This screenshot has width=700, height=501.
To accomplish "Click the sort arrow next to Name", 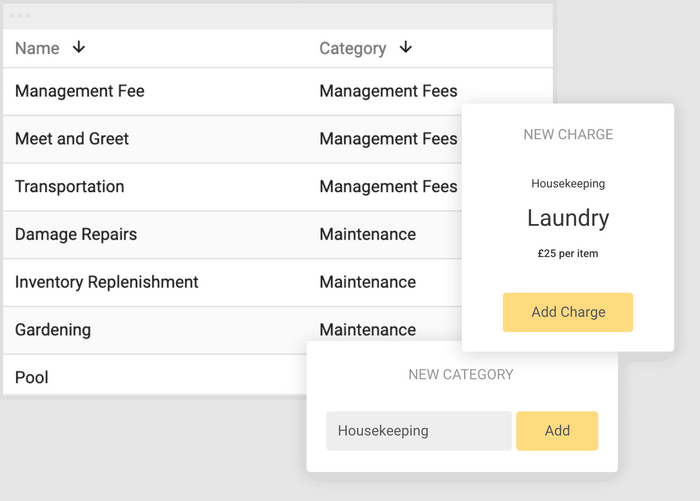I will pos(79,48).
